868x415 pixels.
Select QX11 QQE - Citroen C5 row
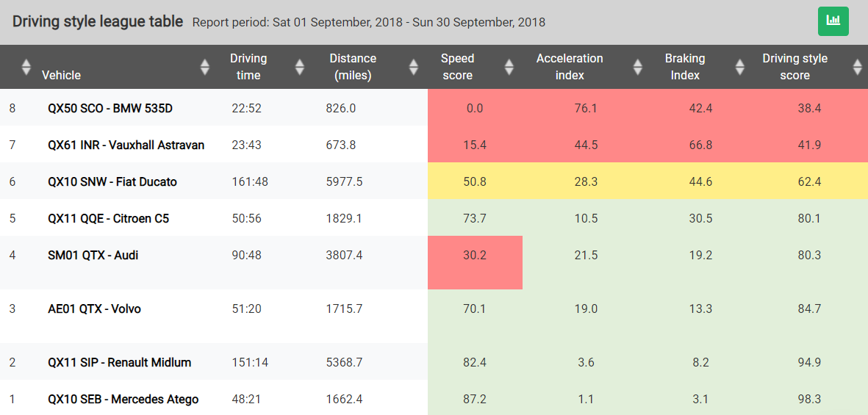point(108,218)
